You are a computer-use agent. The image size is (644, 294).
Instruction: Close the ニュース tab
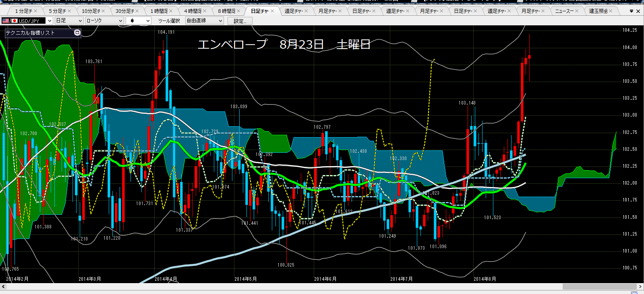click(577, 11)
